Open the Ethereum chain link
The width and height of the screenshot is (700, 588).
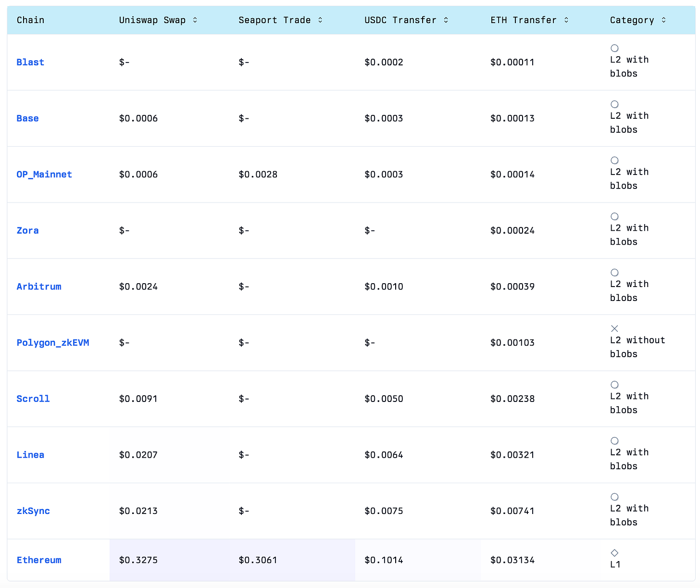(39, 560)
